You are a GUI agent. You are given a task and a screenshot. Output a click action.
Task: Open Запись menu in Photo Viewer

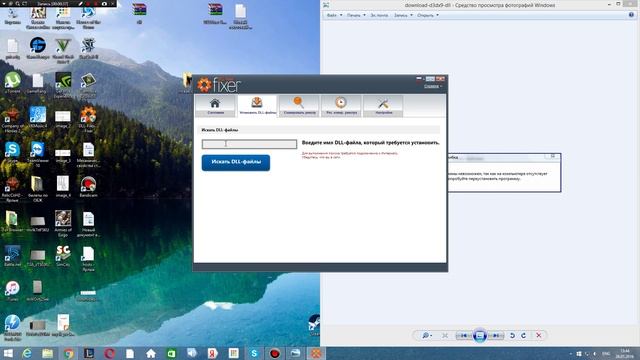coord(403,15)
